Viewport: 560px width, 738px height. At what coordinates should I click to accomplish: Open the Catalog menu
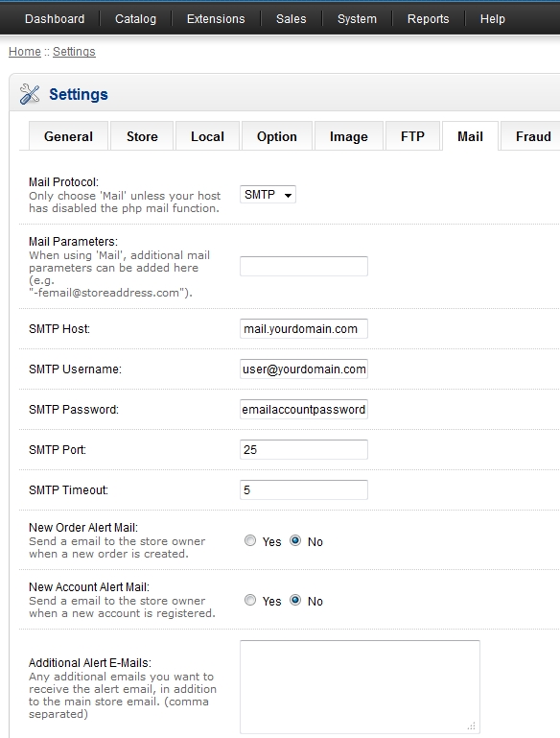point(135,19)
